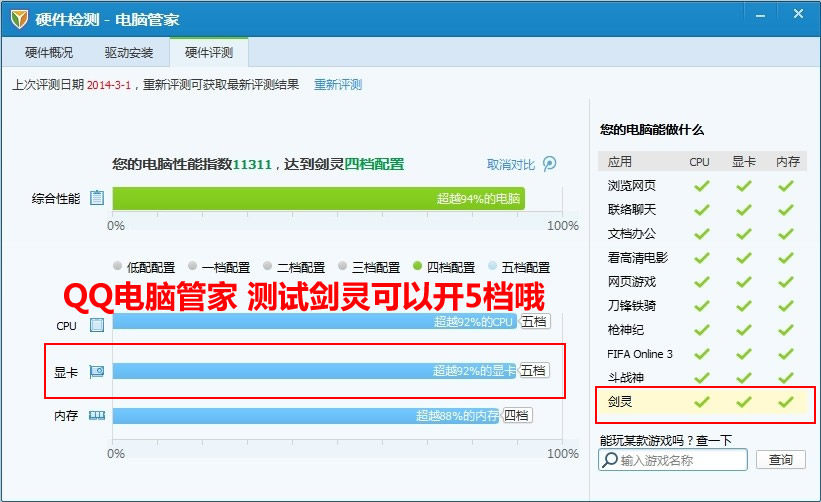Click the 显卡 blue performance bar
This screenshot has width=821, height=502.
point(315,371)
